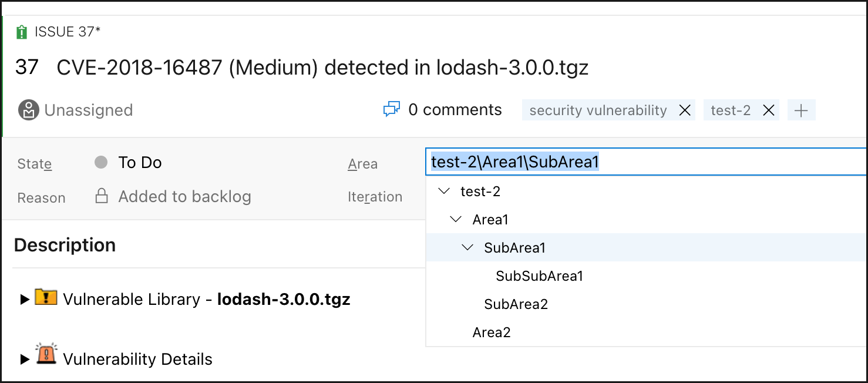Select SubArea2 in the area tree
Screen dimensions: 868x383
point(516,304)
